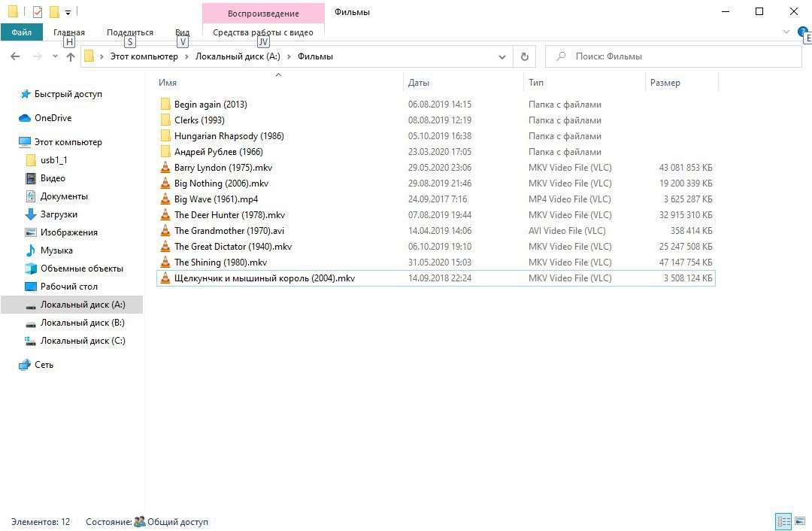The width and height of the screenshot is (812, 531).
Task: Open the Help question mark icon
Action: click(802, 32)
